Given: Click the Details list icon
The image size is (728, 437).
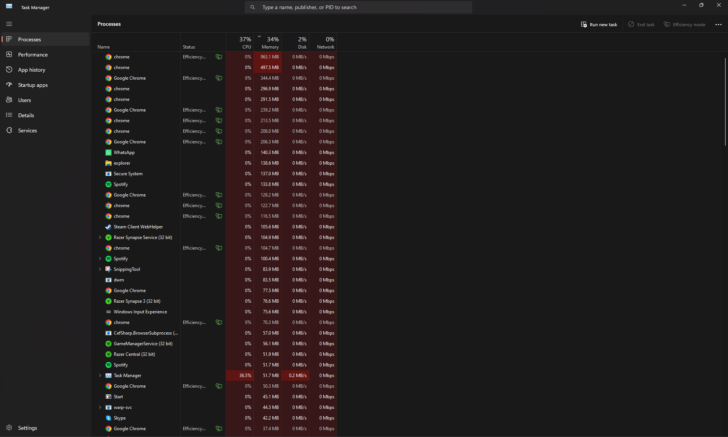Looking at the screenshot, I should (x=9, y=115).
